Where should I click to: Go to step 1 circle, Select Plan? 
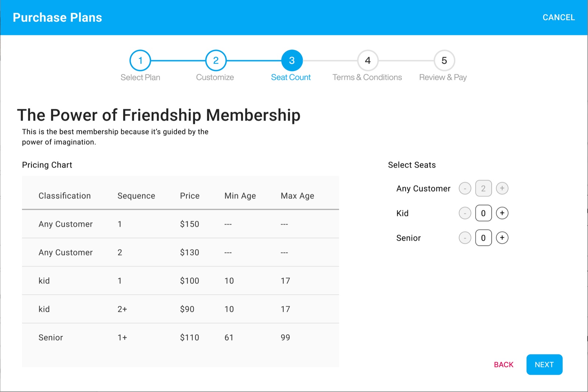pyautogui.click(x=140, y=61)
